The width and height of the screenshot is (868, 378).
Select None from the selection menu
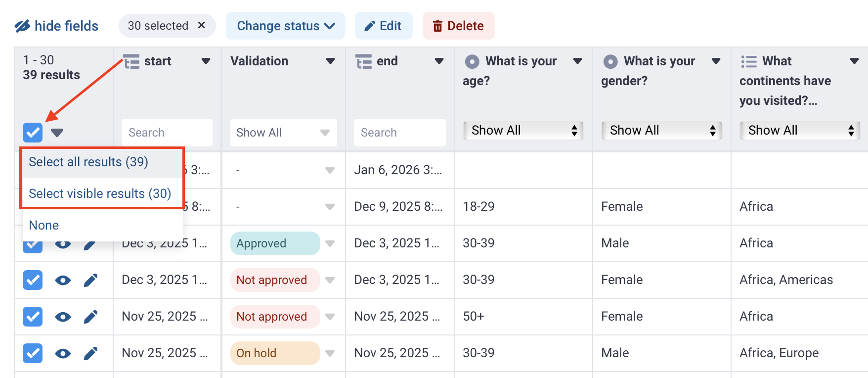point(44,225)
